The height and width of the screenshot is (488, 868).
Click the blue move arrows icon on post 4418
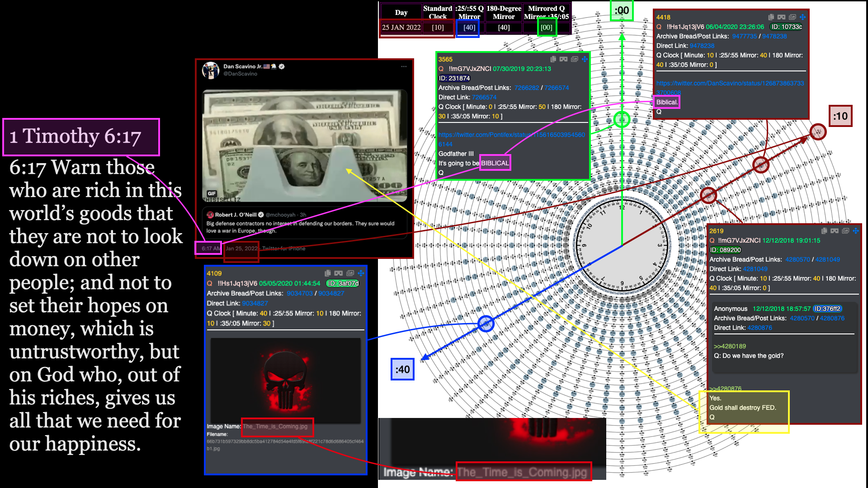point(803,17)
